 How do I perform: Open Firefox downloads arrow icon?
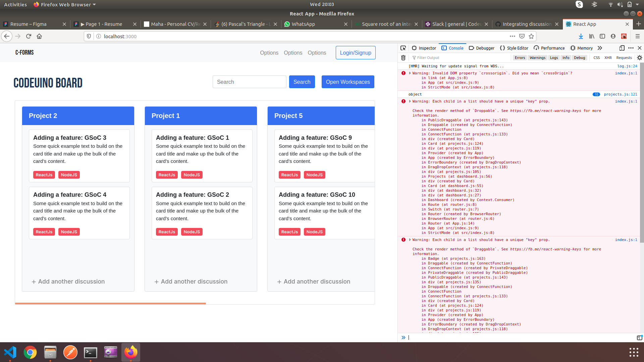[581, 36]
